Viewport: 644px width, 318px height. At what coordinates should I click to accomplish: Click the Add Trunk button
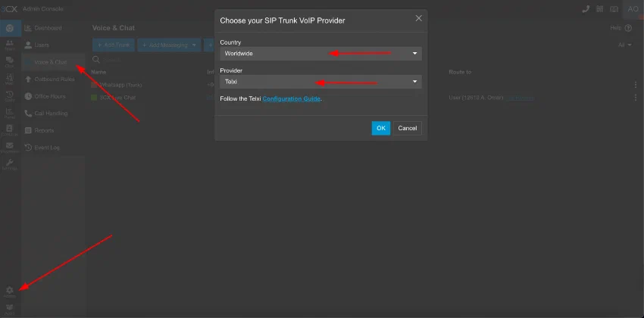(114, 45)
